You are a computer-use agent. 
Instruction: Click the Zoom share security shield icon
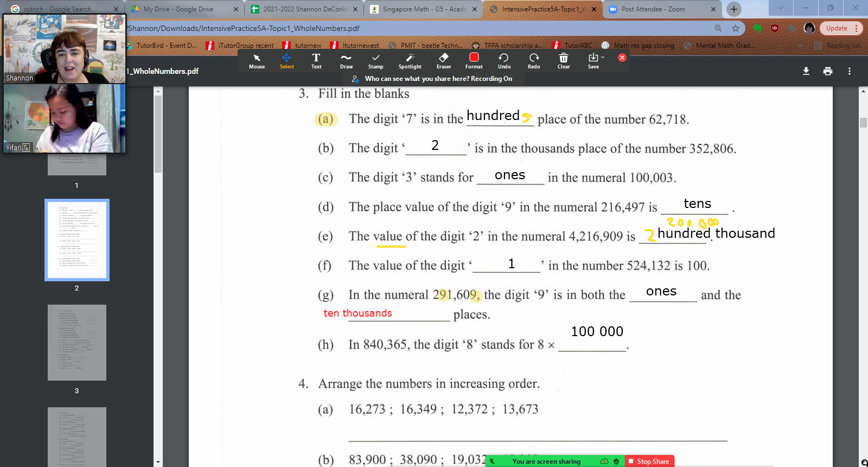point(616,462)
